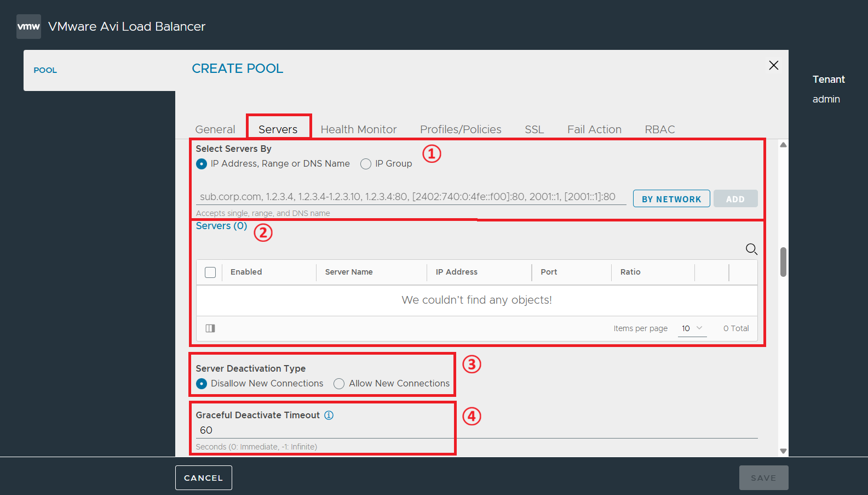Click Graceful Deactivate Timeout info icon
The width and height of the screenshot is (868, 495).
click(329, 415)
